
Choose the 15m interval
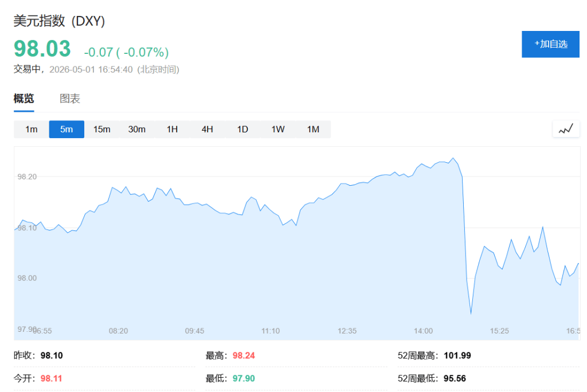click(102, 129)
